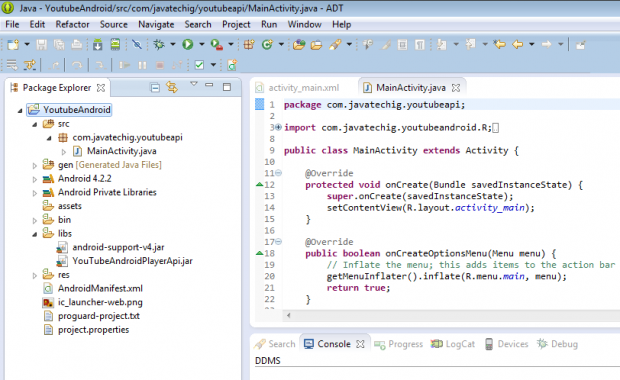Image resolution: width=620 pixels, height=380 pixels.
Task: Open the Android Virtual Device Manager icon
Action: 115,44
